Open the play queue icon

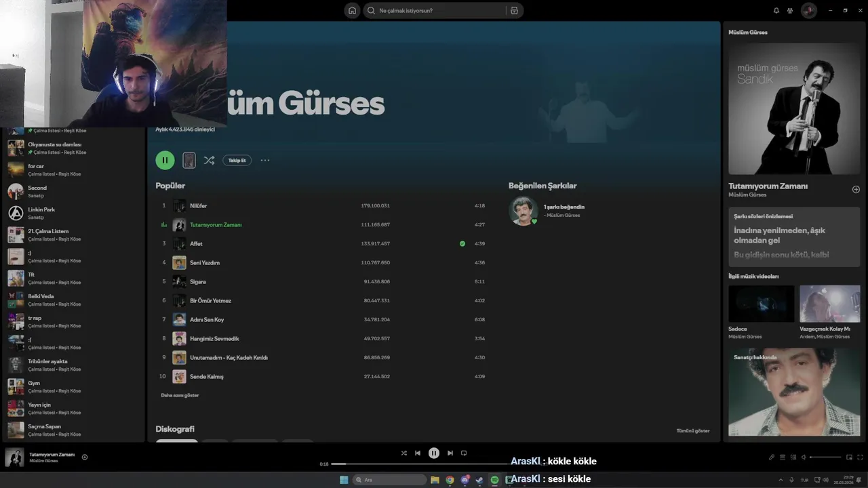pyautogui.click(x=783, y=457)
